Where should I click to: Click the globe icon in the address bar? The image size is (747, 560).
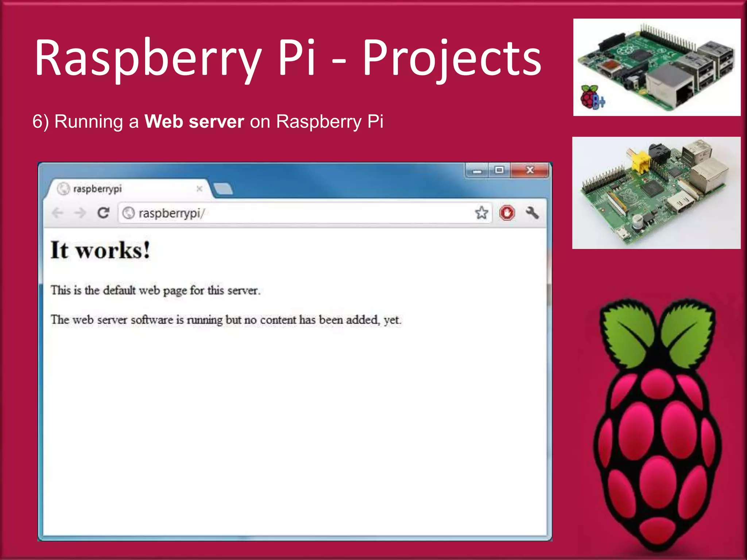point(128,213)
